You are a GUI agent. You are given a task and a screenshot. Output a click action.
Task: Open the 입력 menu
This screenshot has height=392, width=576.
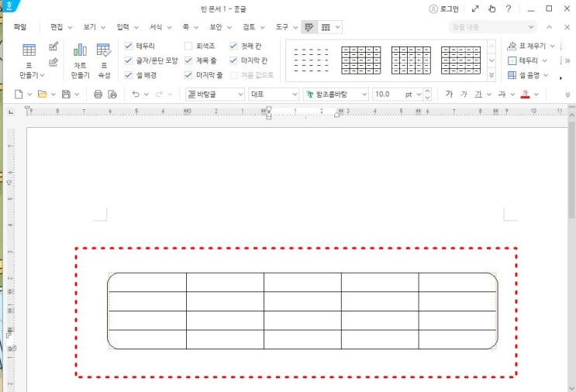tap(122, 27)
